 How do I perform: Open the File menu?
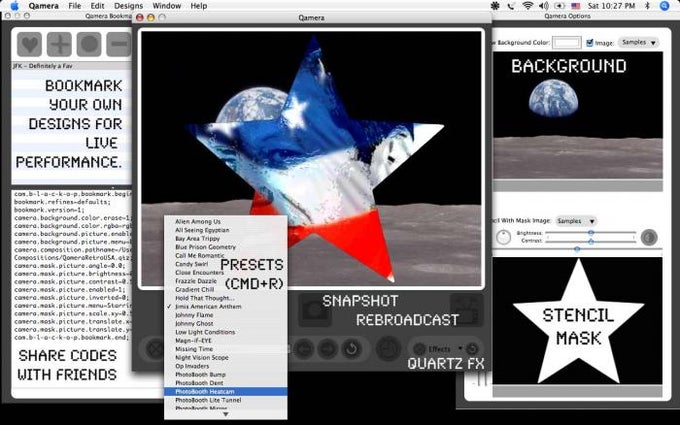tap(75, 6)
